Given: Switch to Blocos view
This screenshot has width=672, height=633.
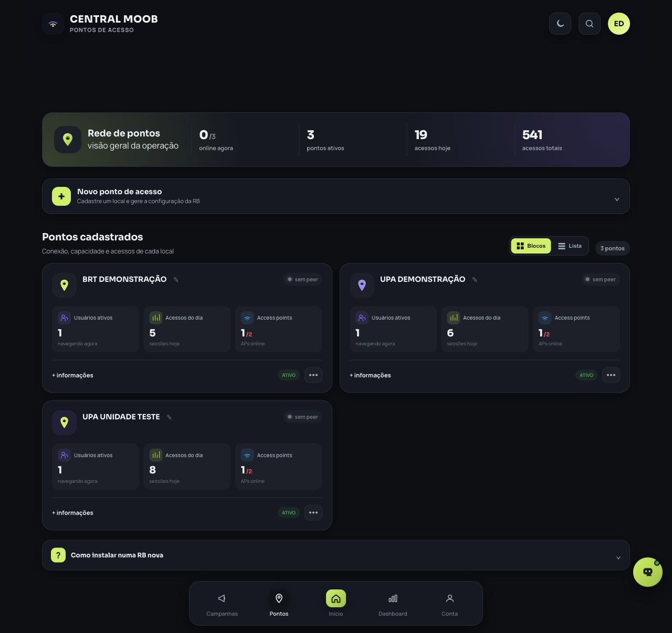Looking at the screenshot, I should (x=531, y=246).
